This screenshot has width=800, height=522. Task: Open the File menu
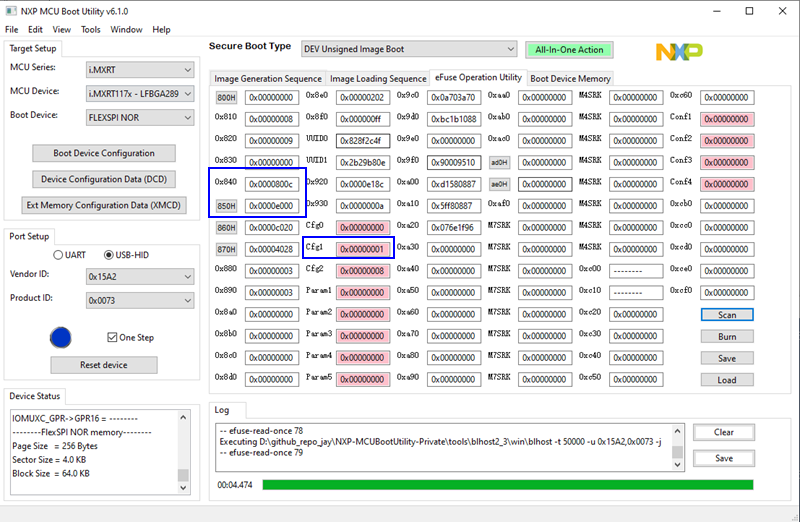click(11, 30)
